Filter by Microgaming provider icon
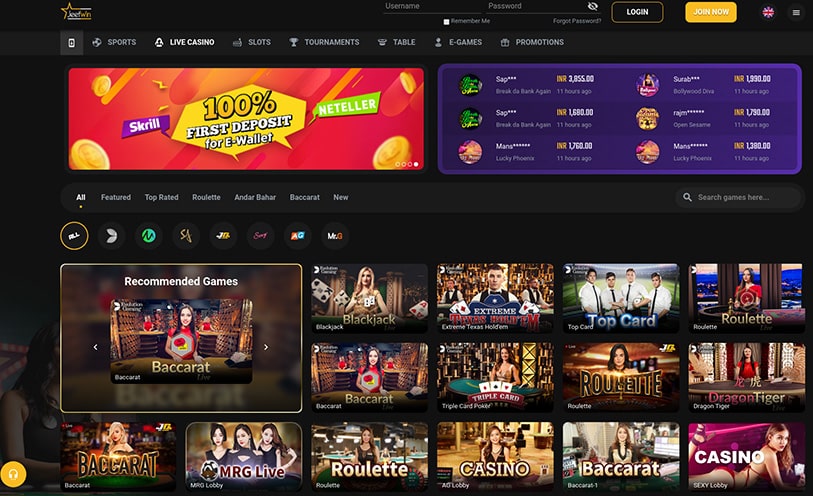813x496 pixels. point(149,236)
